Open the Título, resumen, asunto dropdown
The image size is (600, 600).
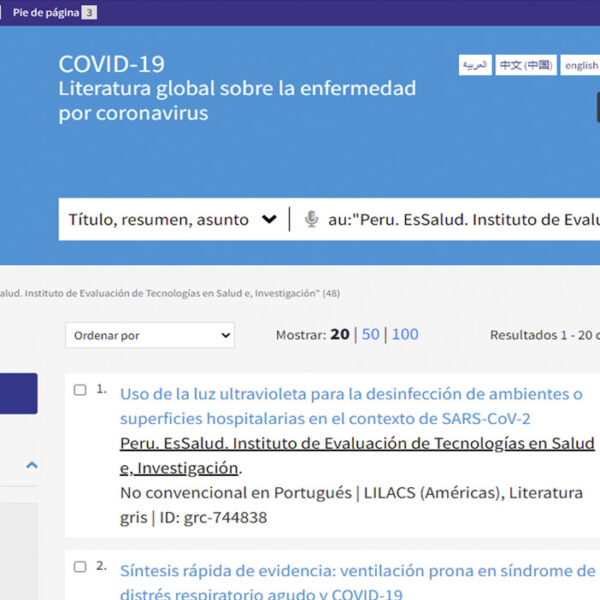[173, 220]
